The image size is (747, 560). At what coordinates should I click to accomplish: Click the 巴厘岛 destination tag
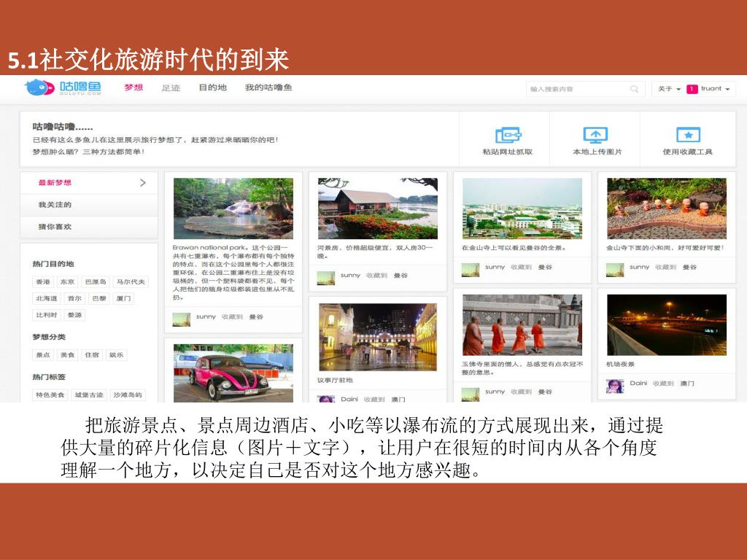(x=96, y=282)
